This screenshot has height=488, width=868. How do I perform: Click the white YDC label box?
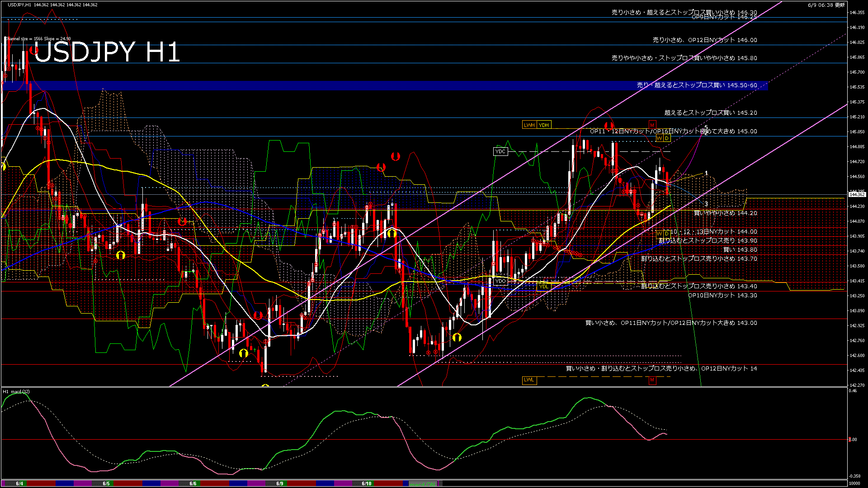pyautogui.click(x=500, y=151)
